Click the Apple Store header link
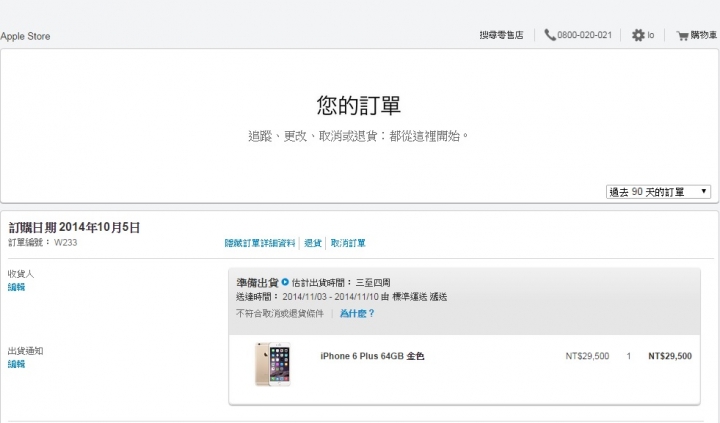Viewport: 720px width, 423px height. tap(25, 36)
